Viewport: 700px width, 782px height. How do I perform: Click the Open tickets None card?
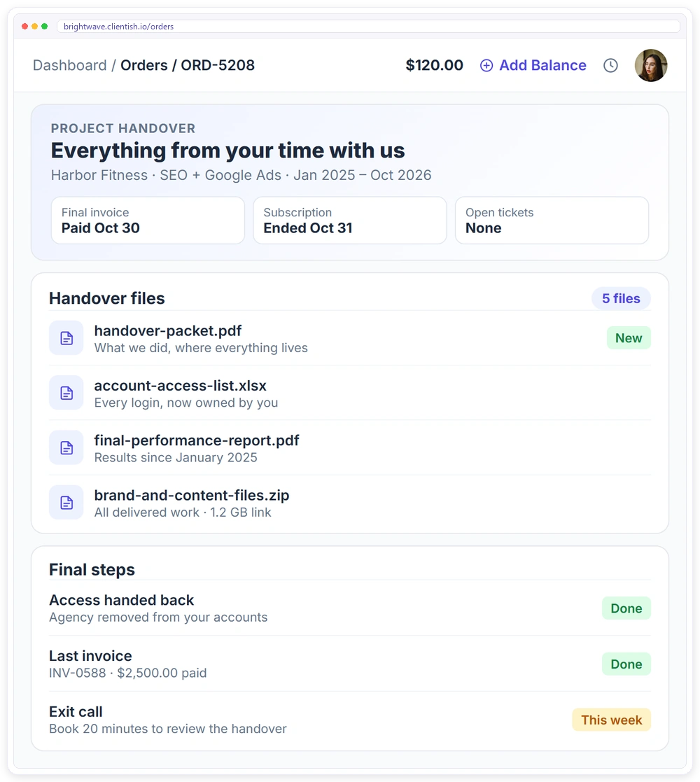point(552,221)
